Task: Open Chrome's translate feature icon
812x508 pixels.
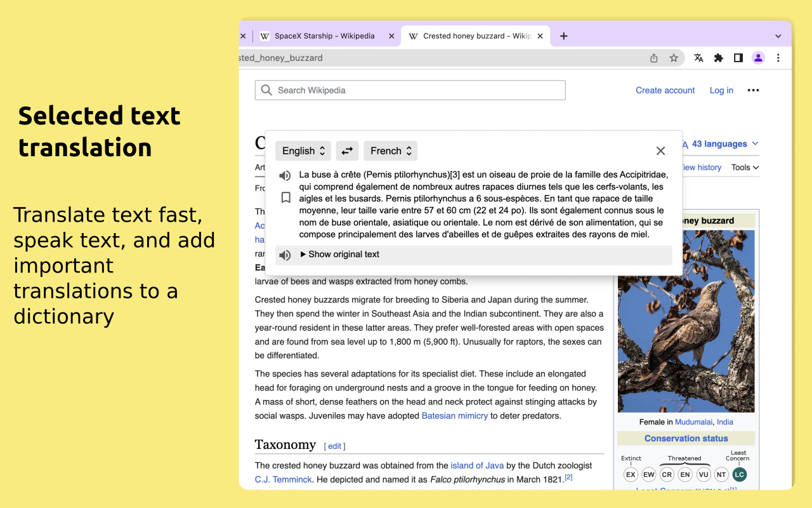Action: tap(698, 58)
